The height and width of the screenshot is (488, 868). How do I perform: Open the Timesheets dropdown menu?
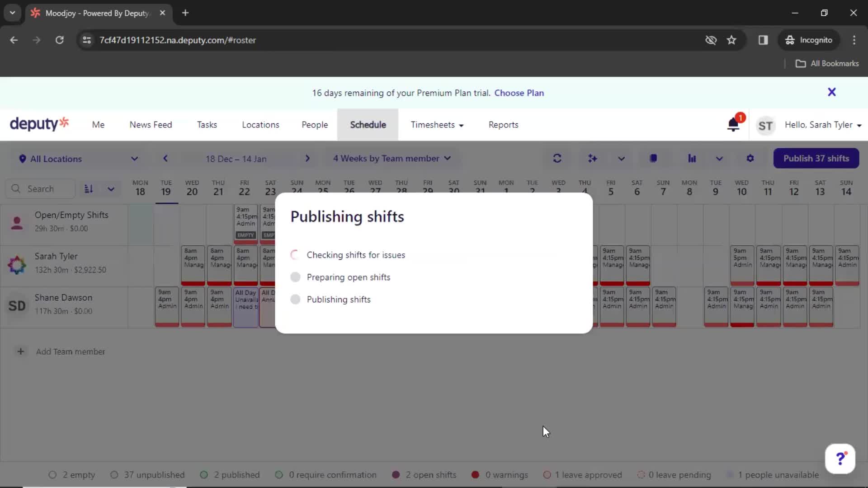[436, 125]
